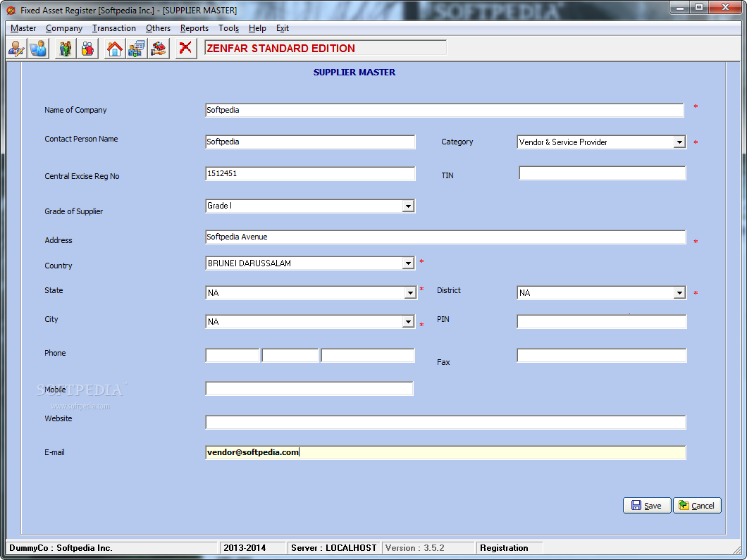747x560 pixels.
Task: Expand the Category dropdown
Action: pos(679,142)
